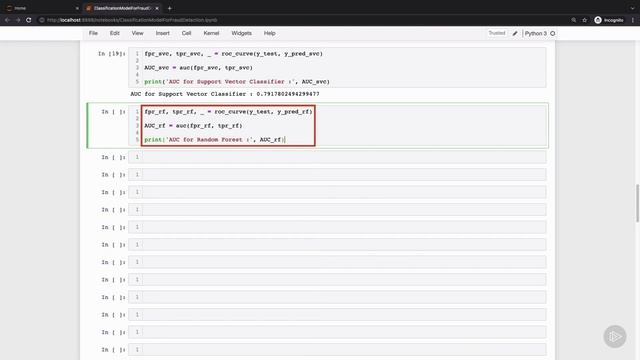Screen dimensions: 640x360
Task: Click the AUC_rf assignment line
Action: click(x=193, y=126)
